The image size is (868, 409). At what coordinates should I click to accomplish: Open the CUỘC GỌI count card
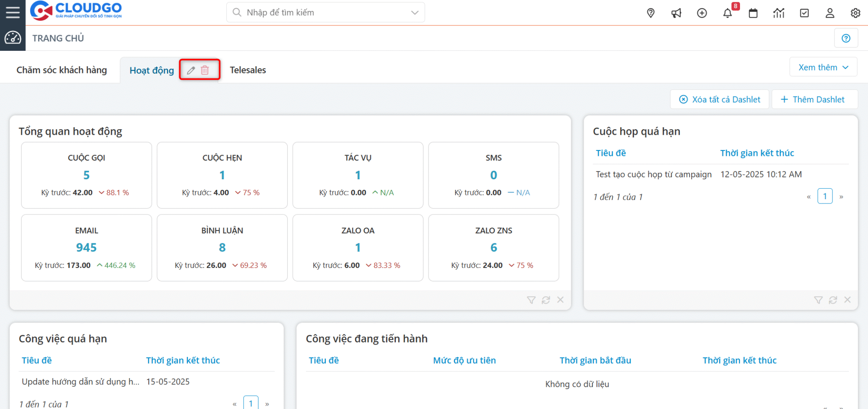pos(86,175)
